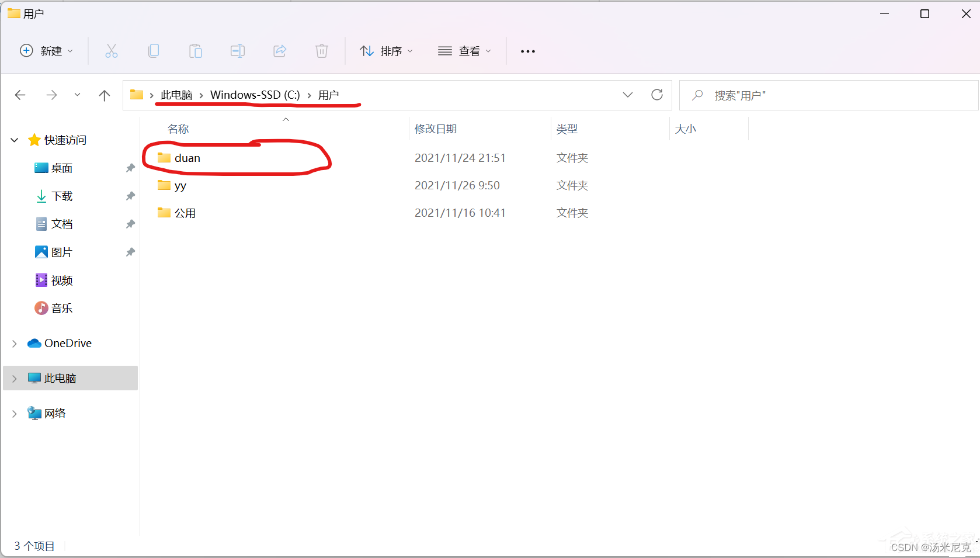Select the duan folder
980x558 pixels.
(187, 158)
